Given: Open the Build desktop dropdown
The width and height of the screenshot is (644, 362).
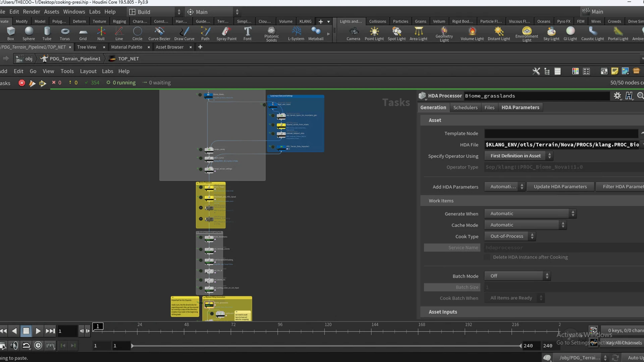Looking at the screenshot, I should tap(155, 12).
